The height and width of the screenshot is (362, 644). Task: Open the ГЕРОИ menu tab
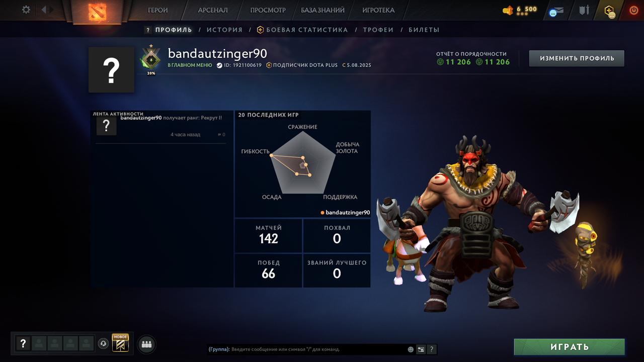[157, 10]
